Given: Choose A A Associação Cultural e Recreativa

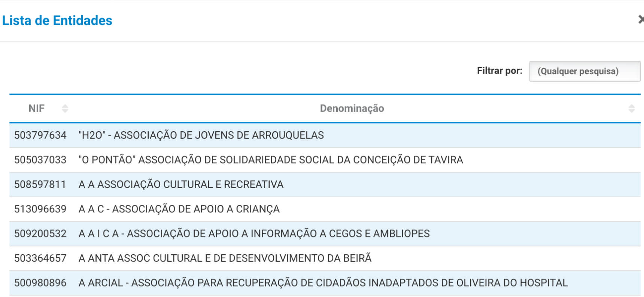Looking at the screenshot, I should [x=181, y=184].
